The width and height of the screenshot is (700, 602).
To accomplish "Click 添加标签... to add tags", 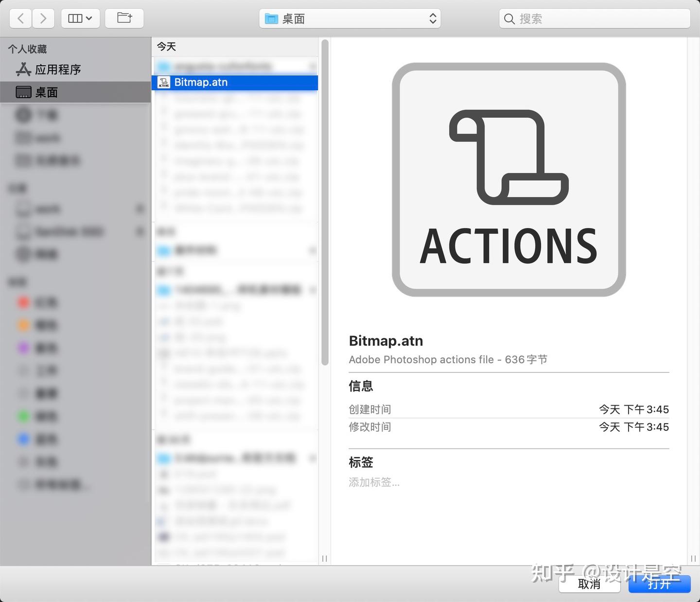I will pyautogui.click(x=374, y=482).
